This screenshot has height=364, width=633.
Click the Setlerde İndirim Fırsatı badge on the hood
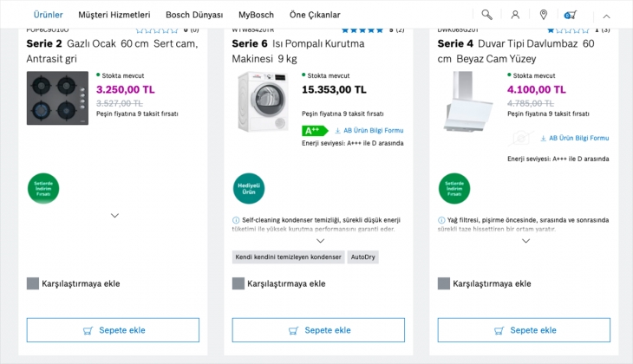tap(454, 188)
